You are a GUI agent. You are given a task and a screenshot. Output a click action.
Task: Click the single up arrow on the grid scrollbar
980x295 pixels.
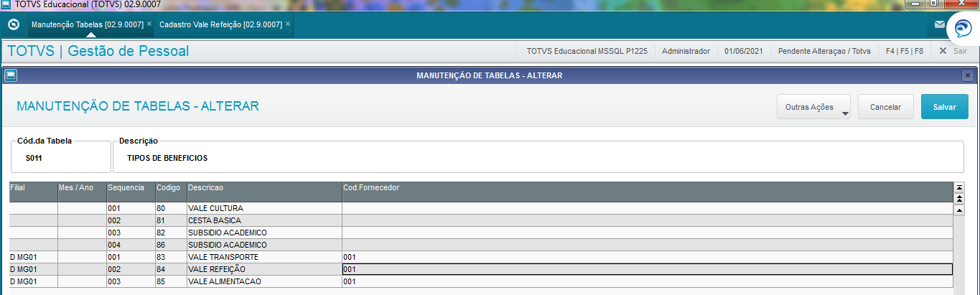click(x=958, y=210)
